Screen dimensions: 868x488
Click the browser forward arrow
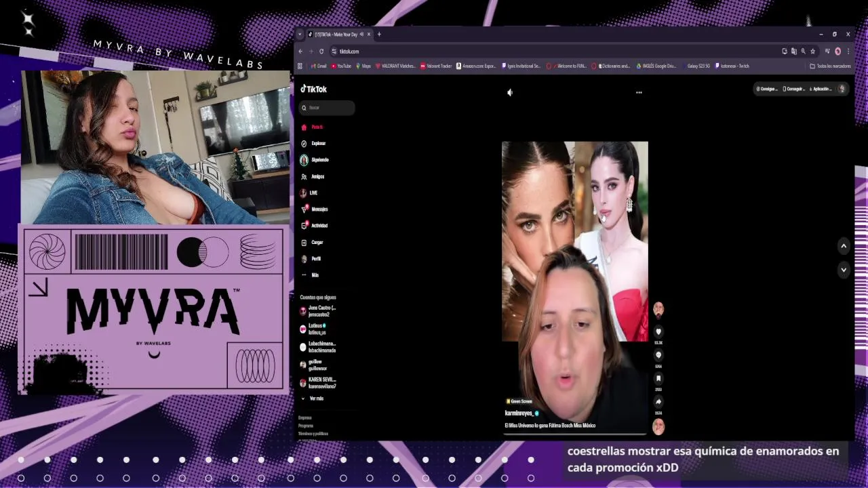click(311, 52)
